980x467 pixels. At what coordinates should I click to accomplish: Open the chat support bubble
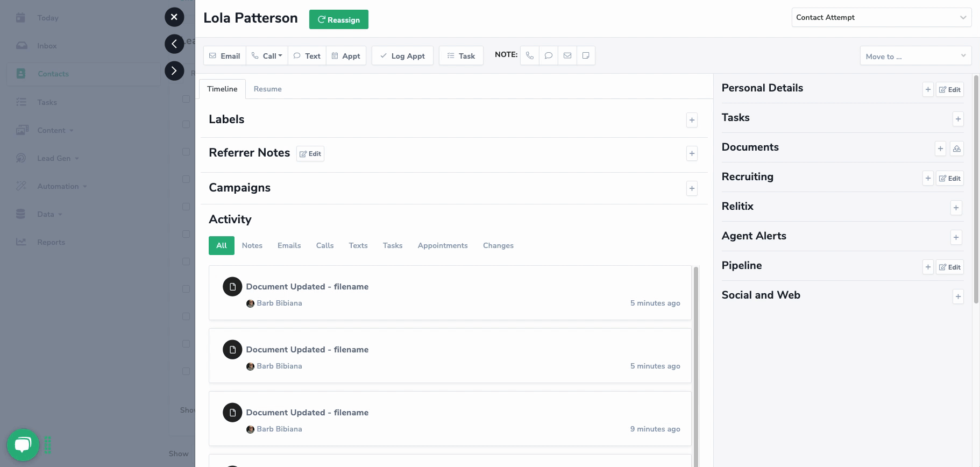tap(23, 444)
